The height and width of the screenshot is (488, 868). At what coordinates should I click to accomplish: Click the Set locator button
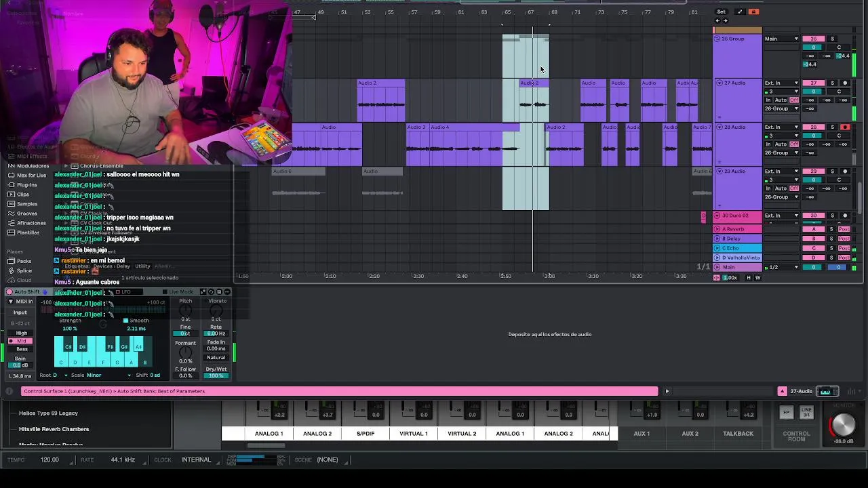[x=721, y=12]
